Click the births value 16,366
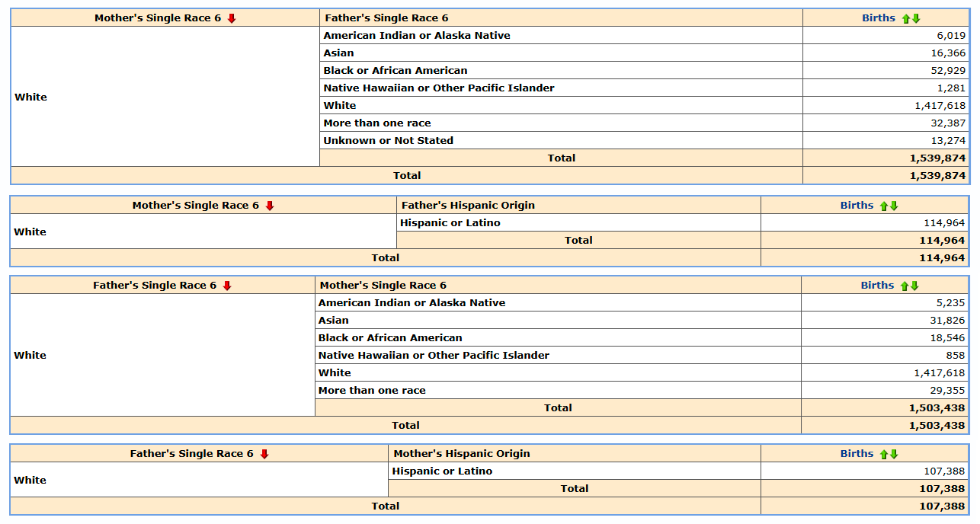 coord(948,53)
